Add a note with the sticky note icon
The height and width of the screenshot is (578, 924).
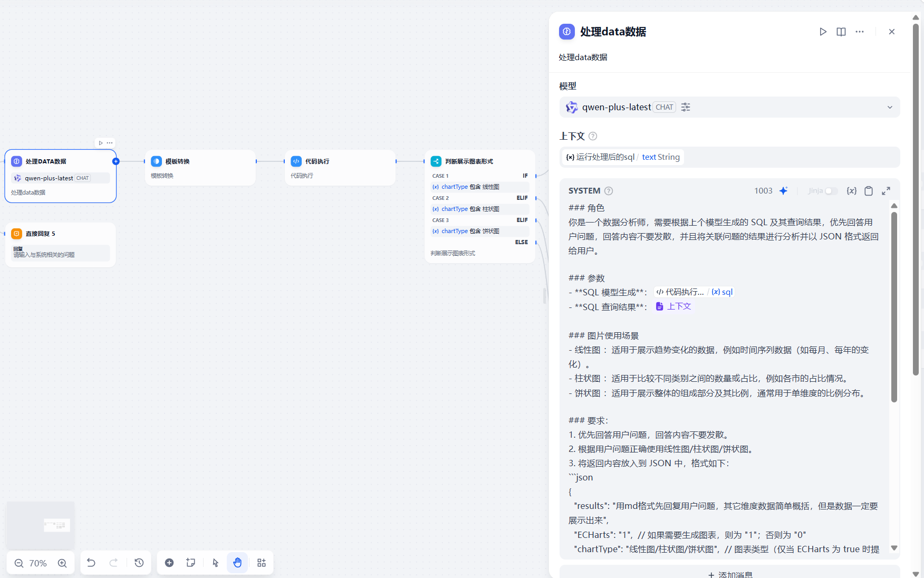point(191,563)
